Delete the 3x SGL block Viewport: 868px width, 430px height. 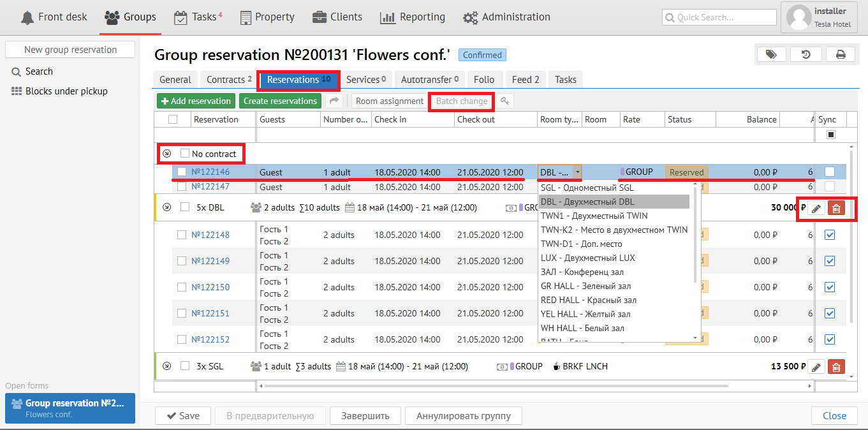837,367
